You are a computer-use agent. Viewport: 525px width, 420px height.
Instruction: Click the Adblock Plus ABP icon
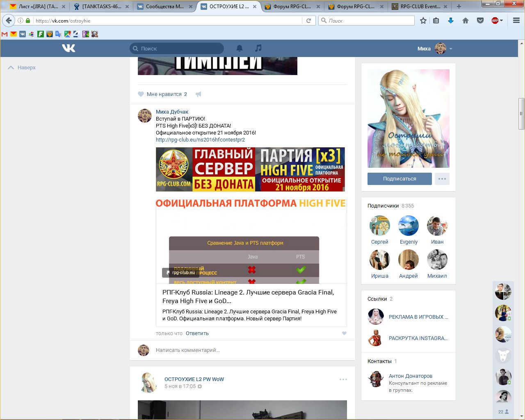coord(495,21)
